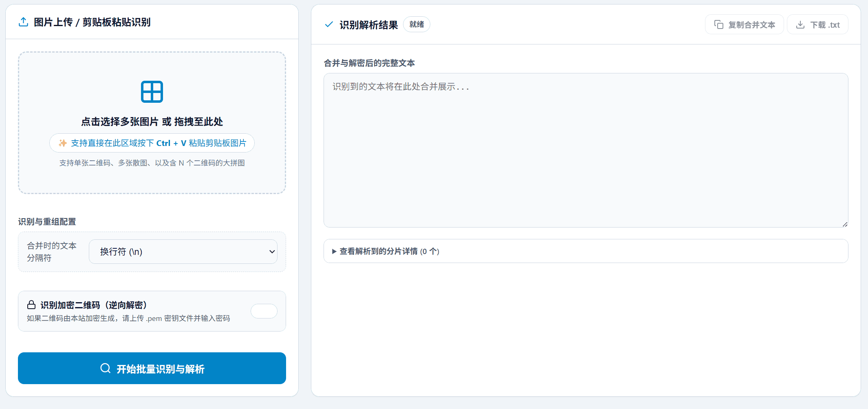Click 下载 .txt button
Viewport: 868px width, 409px height.
818,25
